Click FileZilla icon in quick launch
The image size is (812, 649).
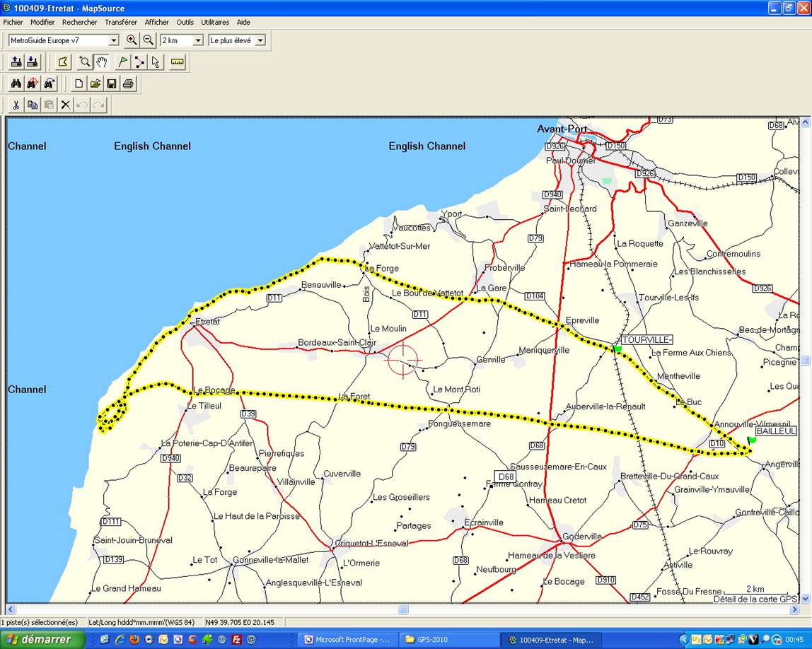tap(237, 640)
